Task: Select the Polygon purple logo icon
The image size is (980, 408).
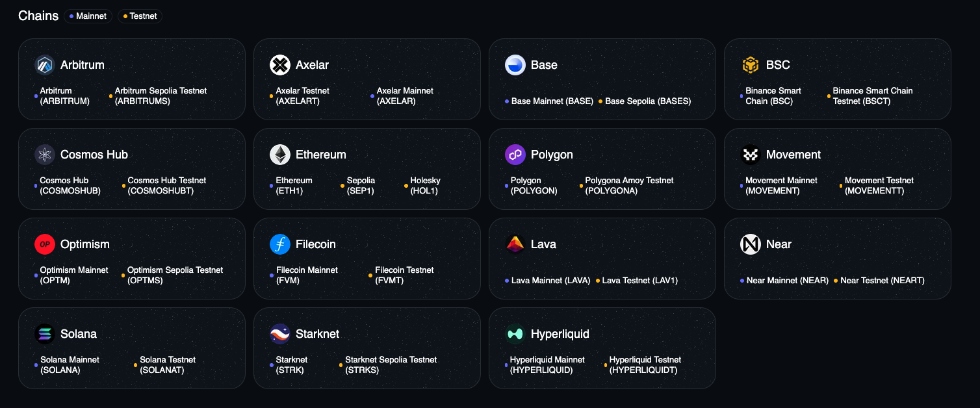Action: [515, 155]
